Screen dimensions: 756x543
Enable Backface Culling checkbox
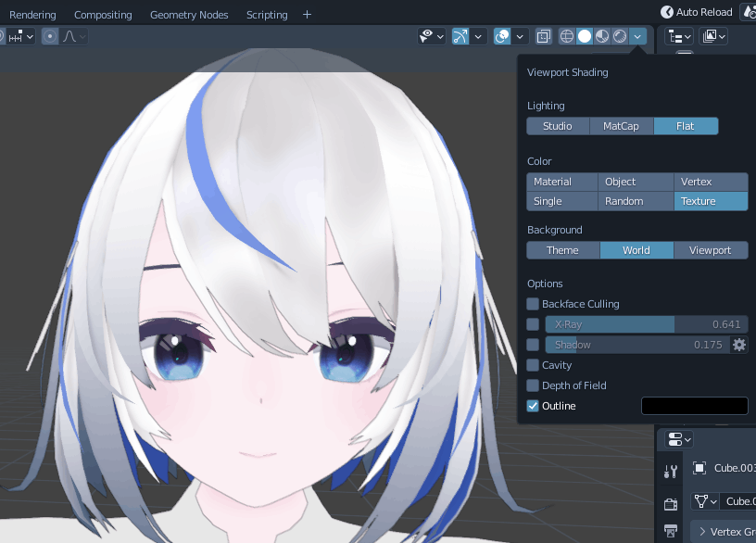click(x=533, y=304)
